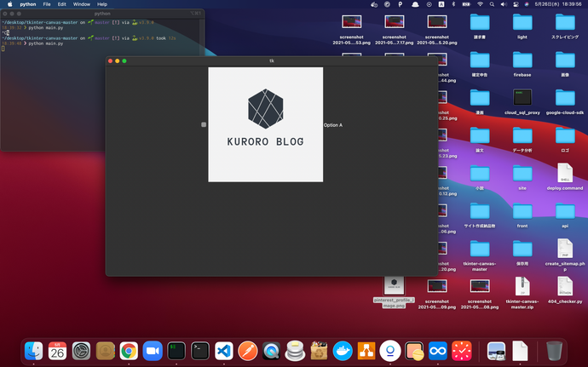Select the 404_checker.py file on desktop
Screen dimensions: 588x367
click(x=565, y=290)
